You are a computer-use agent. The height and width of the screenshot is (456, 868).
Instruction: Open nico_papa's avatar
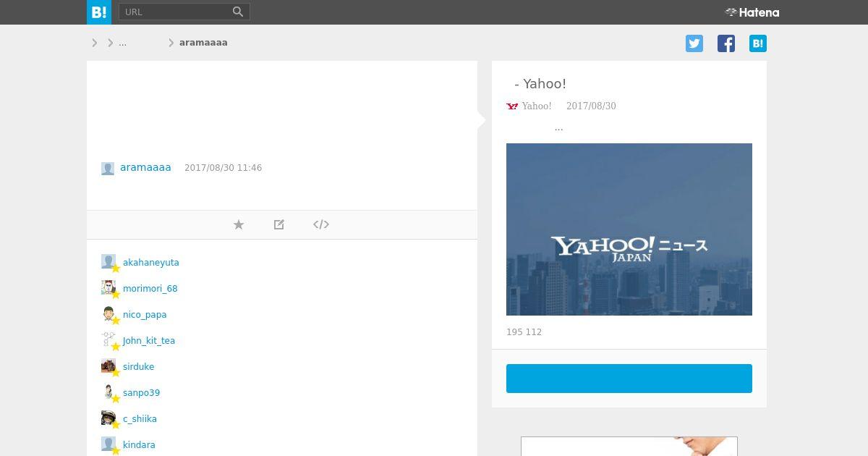(x=109, y=314)
